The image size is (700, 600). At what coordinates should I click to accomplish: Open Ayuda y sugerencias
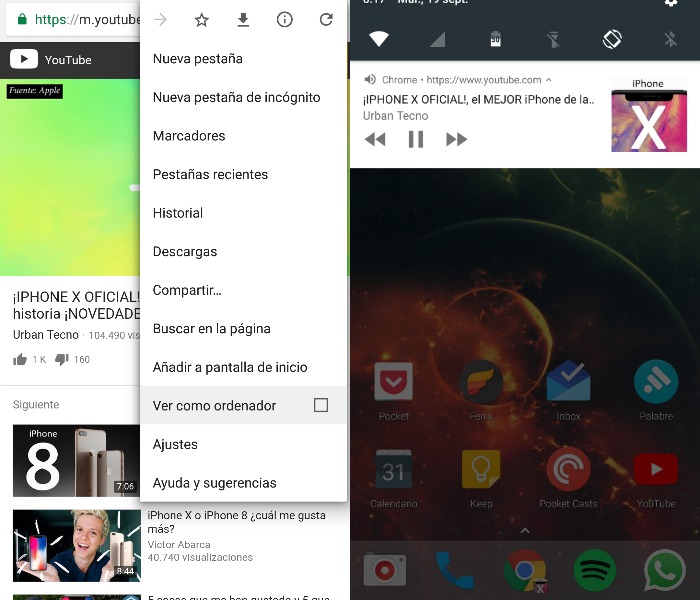click(243, 483)
